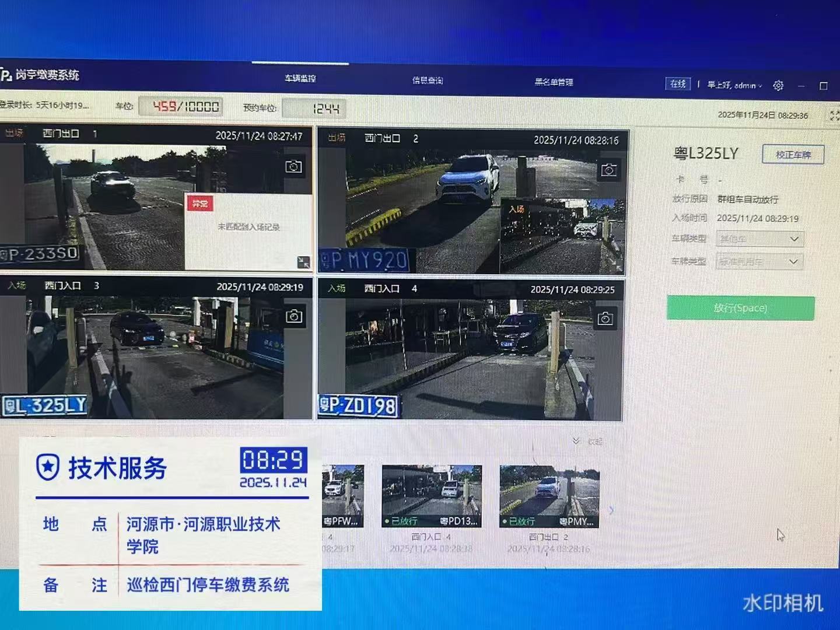The width and height of the screenshot is (840, 630).
Task: Capture snapshot on 西门出口 1 camera
Action: (x=293, y=167)
